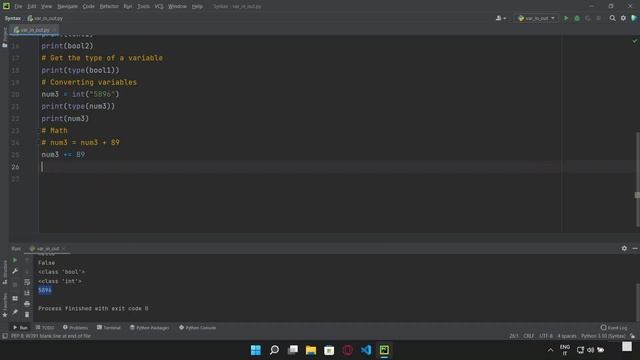The height and width of the screenshot is (360, 640).
Task: Open Windows taskbar Search
Action: click(274, 350)
